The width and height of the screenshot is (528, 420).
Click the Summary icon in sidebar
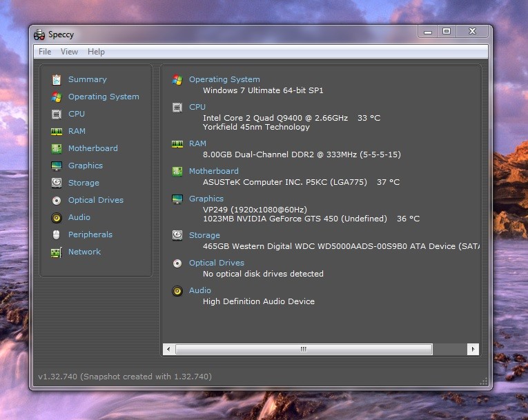tap(57, 79)
